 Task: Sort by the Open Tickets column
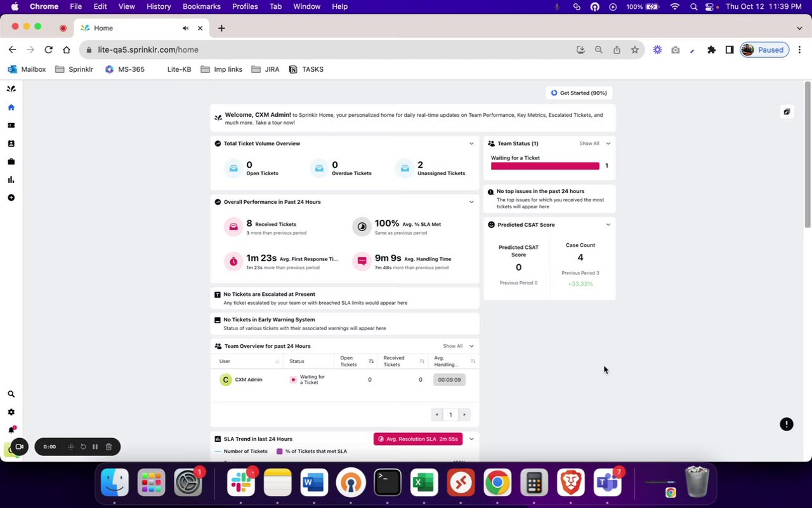(371, 361)
